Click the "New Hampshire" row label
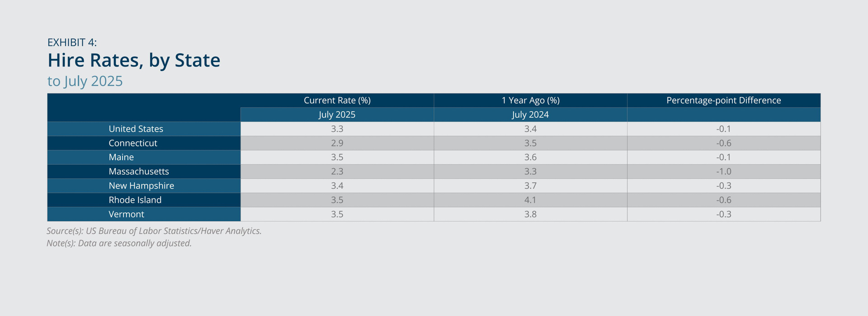The height and width of the screenshot is (316, 868). click(x=141, y=186)
